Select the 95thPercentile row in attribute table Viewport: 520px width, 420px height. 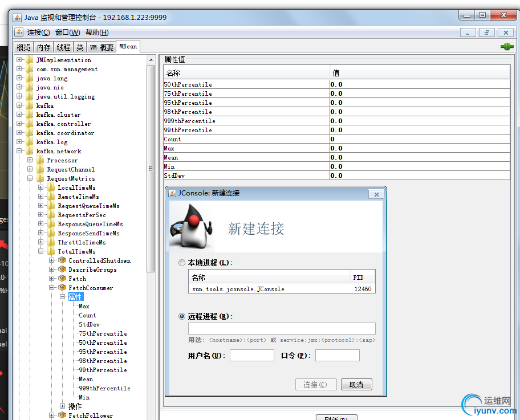[x=336, y=103]
